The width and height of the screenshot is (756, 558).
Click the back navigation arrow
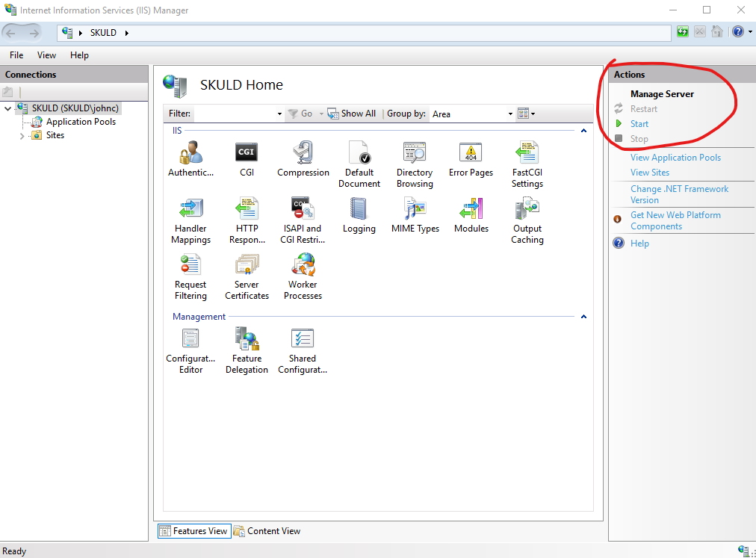(x=10, y=33)
